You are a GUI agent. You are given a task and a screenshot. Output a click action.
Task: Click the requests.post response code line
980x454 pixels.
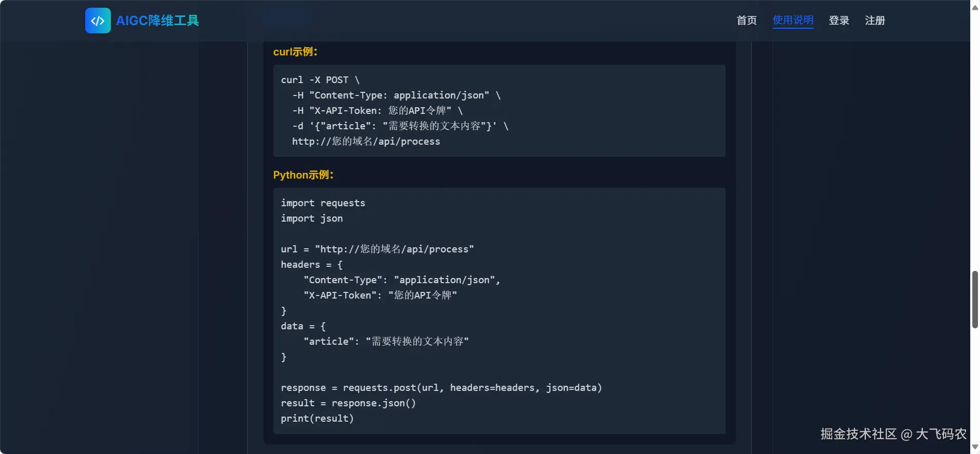[x=441, y=388]
